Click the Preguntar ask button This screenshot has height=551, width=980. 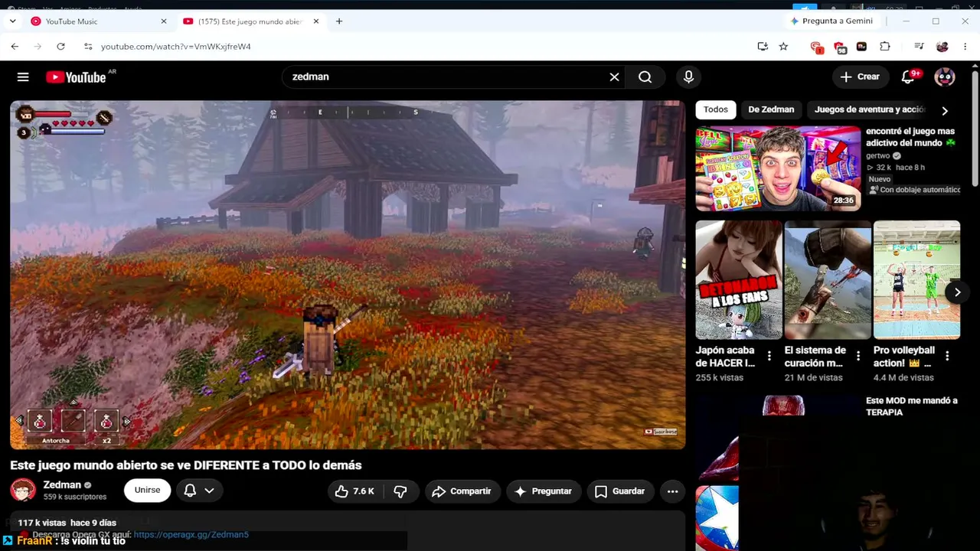[544, 491]
